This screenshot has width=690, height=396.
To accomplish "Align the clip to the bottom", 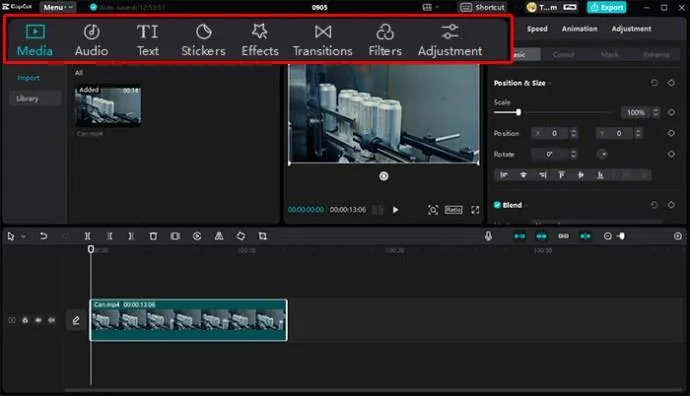I will (600, 175).
